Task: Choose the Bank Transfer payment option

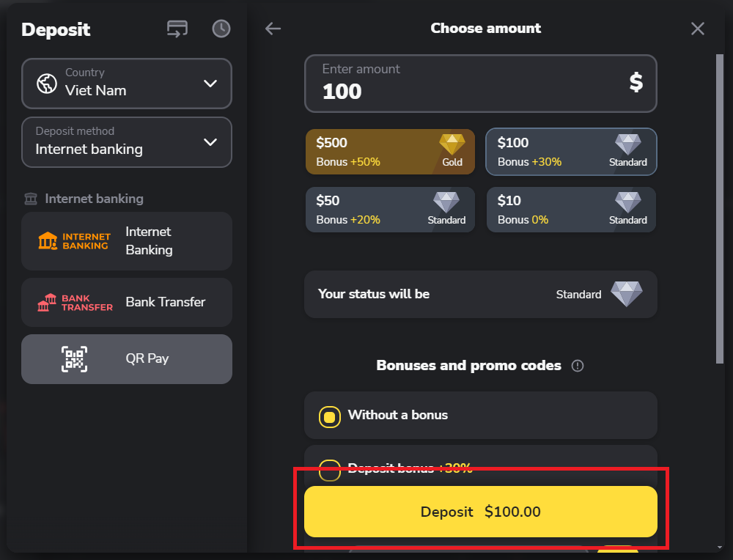Action: coord(165,302)
